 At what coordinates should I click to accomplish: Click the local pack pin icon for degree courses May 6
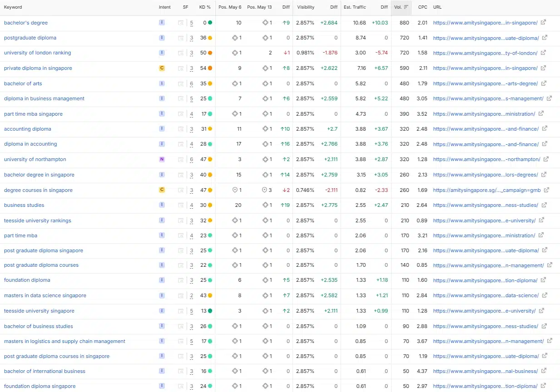[x=235, y=190]
